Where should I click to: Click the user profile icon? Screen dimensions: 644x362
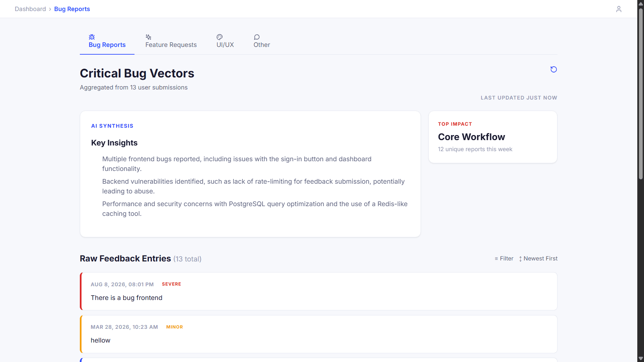coord(619,9)
